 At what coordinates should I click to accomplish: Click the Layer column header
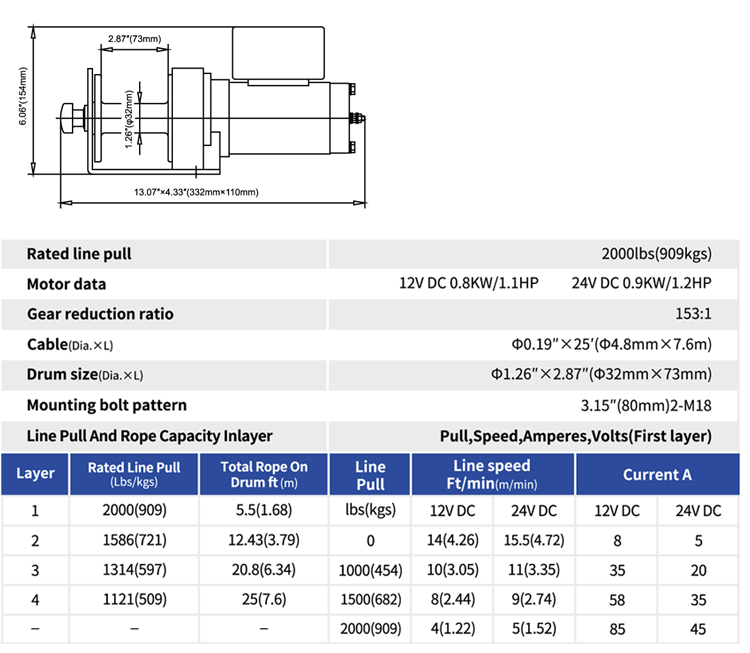[36, 474]
